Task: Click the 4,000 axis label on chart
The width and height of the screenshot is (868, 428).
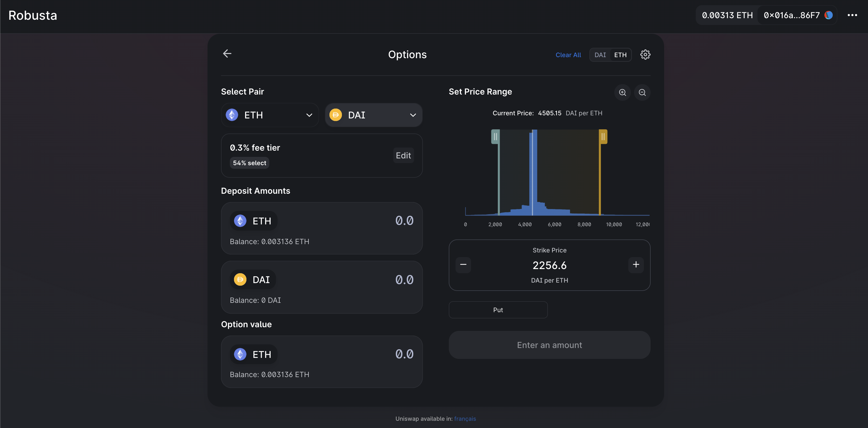Action: pos(525,225)
